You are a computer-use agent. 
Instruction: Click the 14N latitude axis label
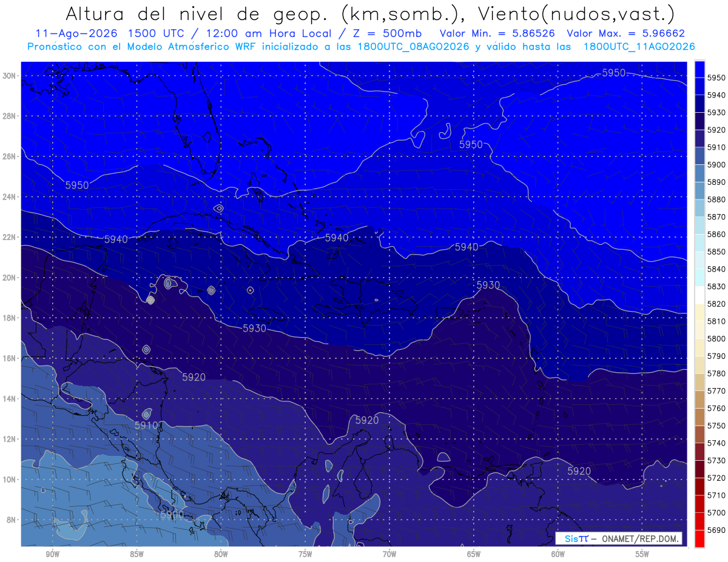[10, 399]
